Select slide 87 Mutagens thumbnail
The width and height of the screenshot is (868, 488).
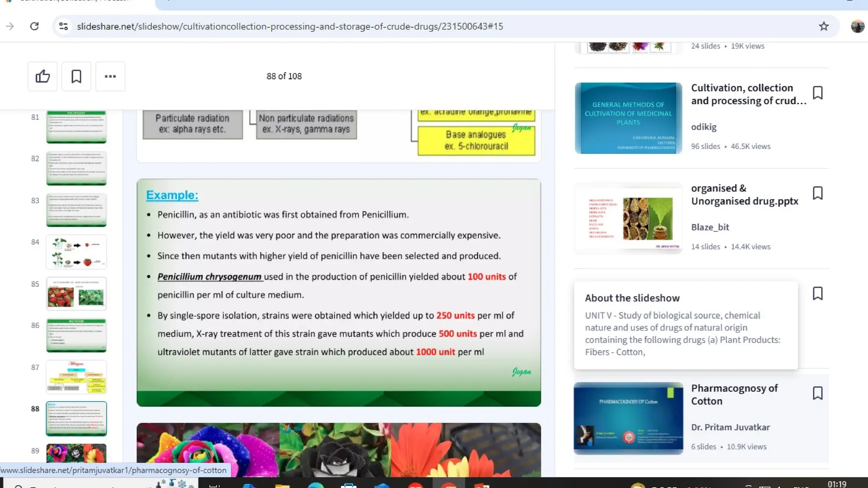point(76,377)
